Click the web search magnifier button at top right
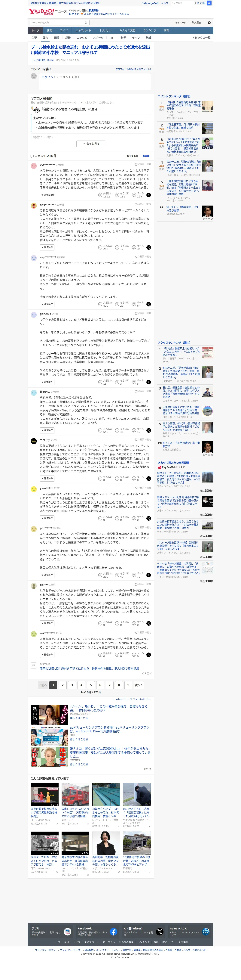The height and width of the screenshot is (980, 241). pos(209,3)
